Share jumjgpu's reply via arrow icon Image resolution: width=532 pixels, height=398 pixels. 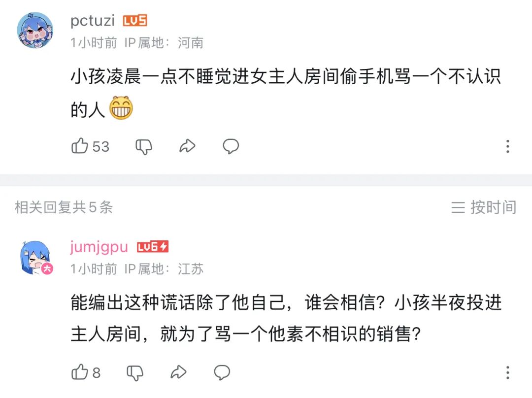point(178,372)
